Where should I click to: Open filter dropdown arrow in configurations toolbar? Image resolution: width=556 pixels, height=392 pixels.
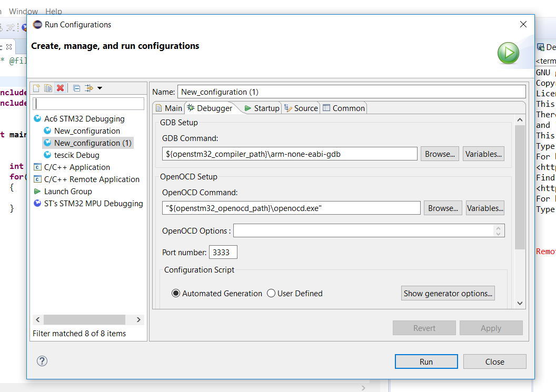coord(100,88)
